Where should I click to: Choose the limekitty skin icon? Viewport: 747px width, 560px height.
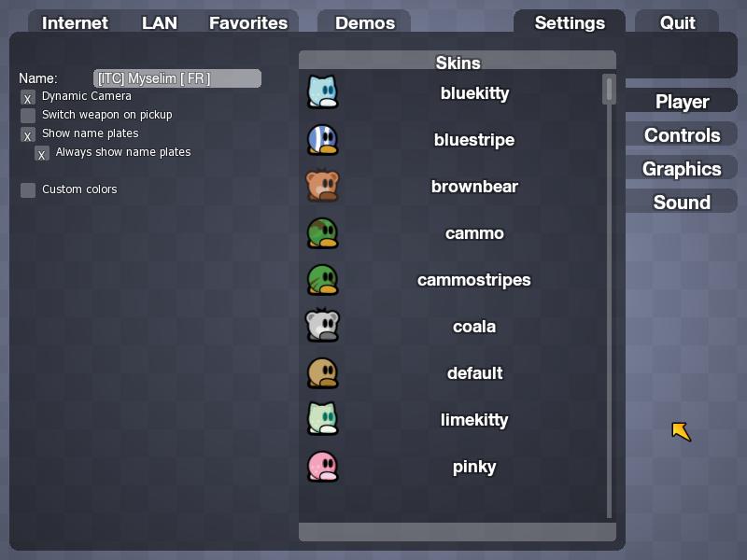pyautogui.click(x=322, y=418)
